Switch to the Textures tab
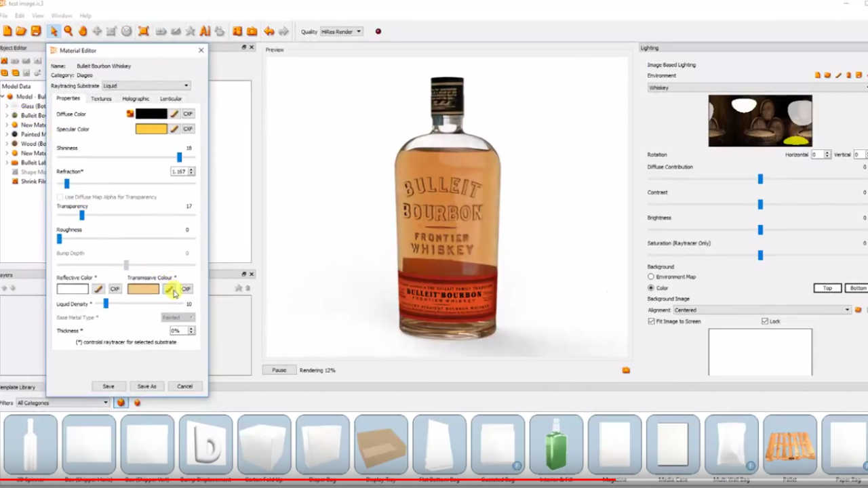Image resolution: width=868 pixels, height=488 pixels. [x=101, y=99]
